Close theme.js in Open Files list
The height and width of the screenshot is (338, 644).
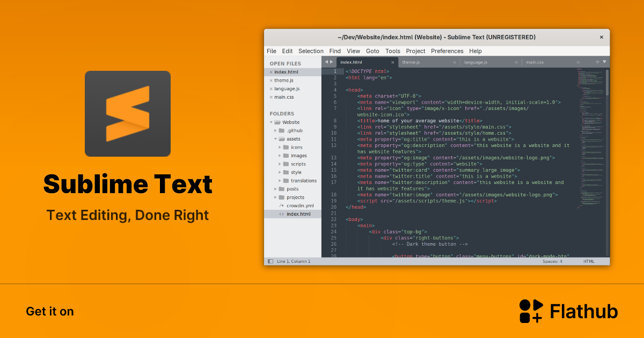[271, 80]
